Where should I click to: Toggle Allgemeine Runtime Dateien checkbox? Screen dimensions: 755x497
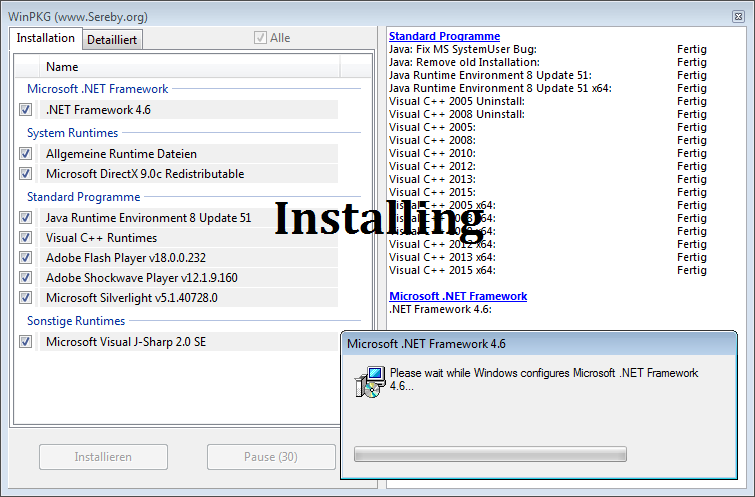[x=26, y=154]
